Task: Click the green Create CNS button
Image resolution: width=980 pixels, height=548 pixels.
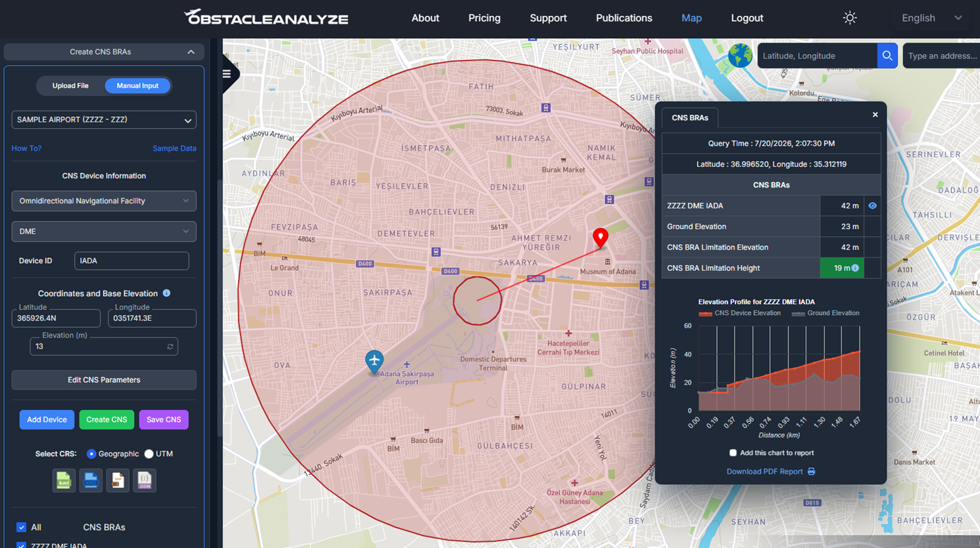Action: pyautogui.click(x=107, y=420)
